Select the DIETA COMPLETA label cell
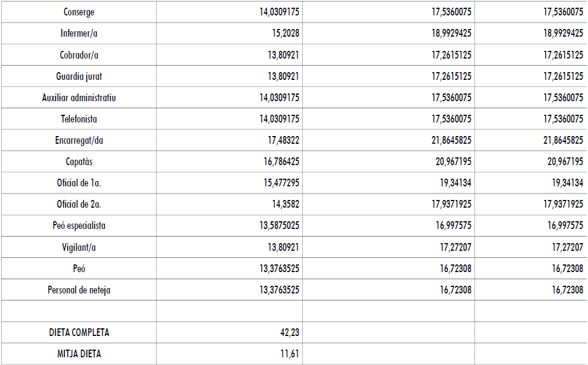 (79, 332)
